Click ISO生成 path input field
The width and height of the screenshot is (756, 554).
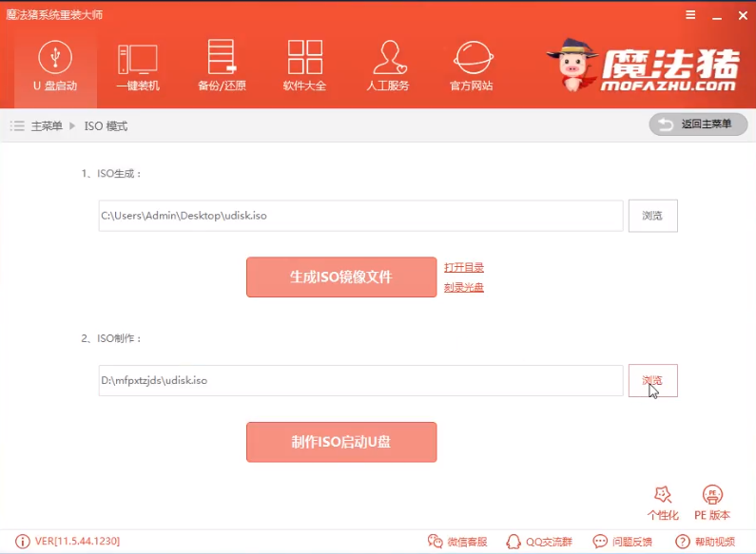[360, 216]
